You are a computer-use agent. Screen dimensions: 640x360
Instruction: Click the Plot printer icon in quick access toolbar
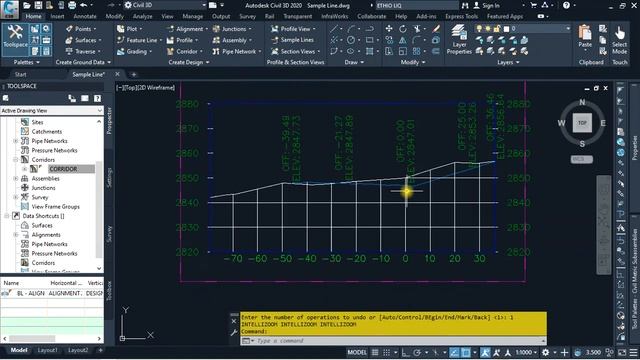(x=72, y=5)
